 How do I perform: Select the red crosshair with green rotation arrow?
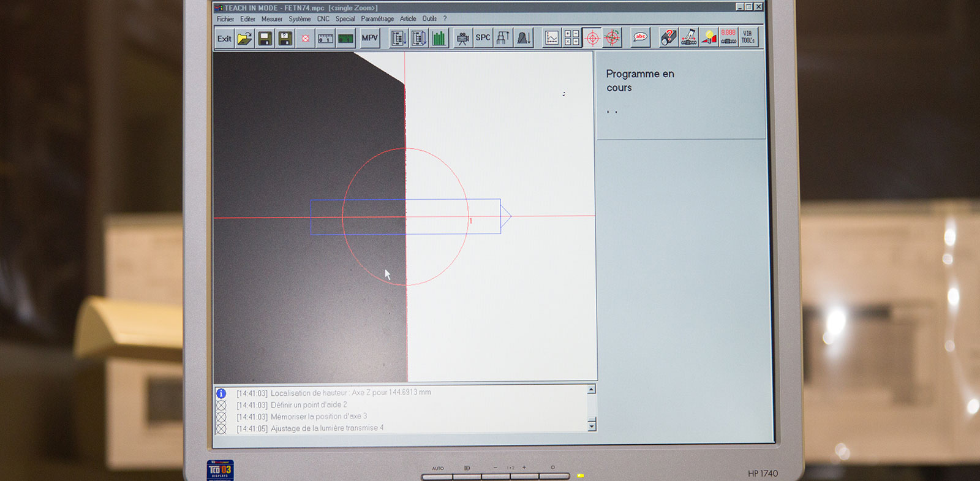click(x=612, y=38)
